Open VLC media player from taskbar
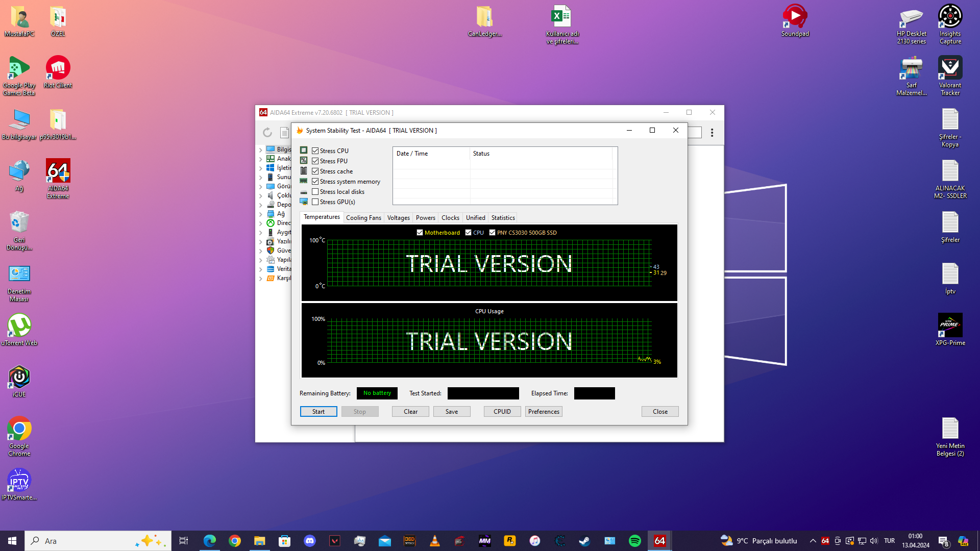 435,541
